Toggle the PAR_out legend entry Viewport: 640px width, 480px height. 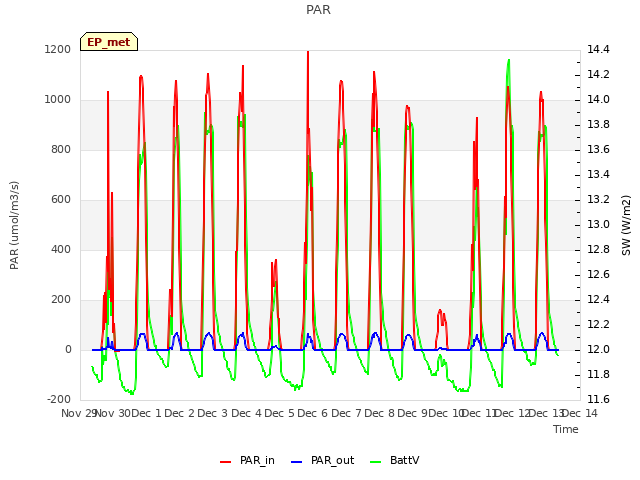pyautogui.click(x=322, y=460)
